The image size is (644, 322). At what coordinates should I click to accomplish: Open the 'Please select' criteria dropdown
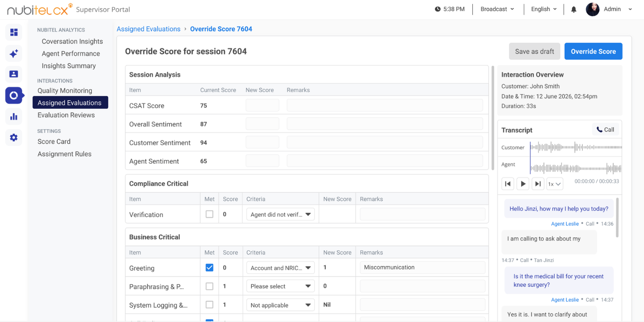coord(280,286)
